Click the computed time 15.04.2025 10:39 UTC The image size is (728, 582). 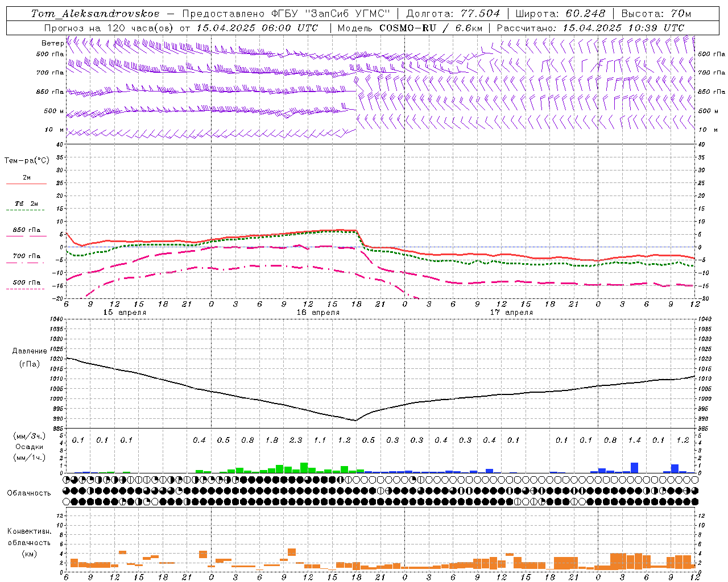(623, 28)
